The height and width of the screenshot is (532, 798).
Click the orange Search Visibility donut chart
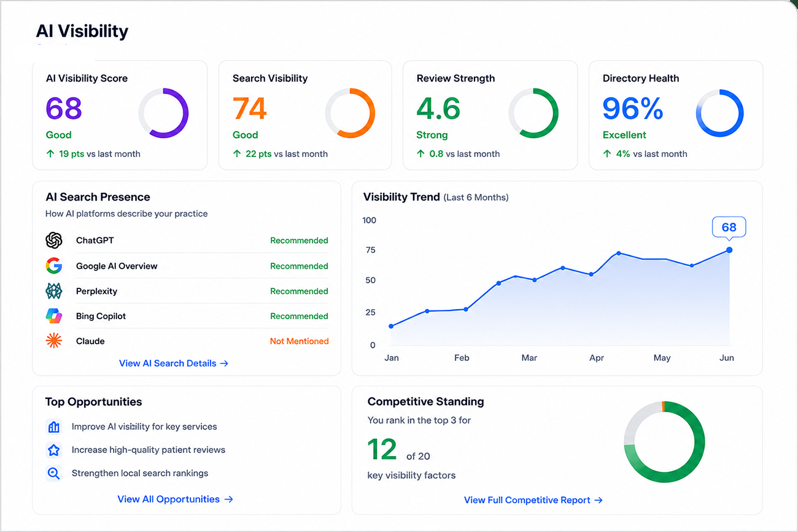coord(350,113)
